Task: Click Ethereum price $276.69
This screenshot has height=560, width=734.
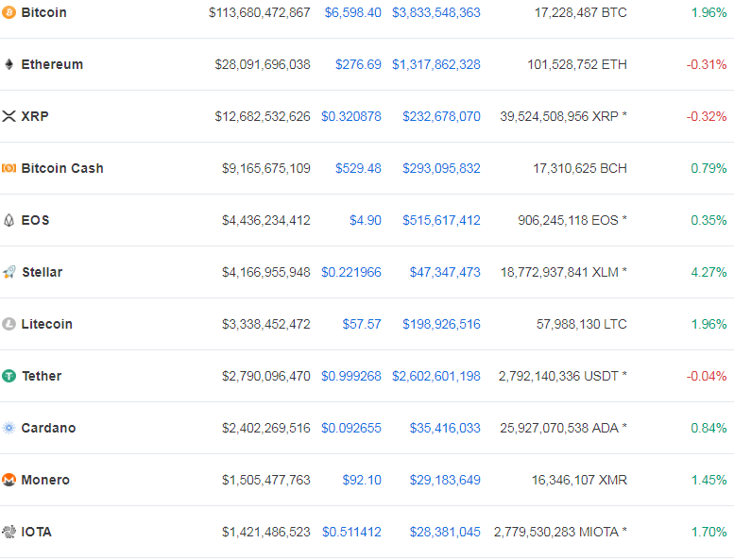Action: (x=358, y=64)
